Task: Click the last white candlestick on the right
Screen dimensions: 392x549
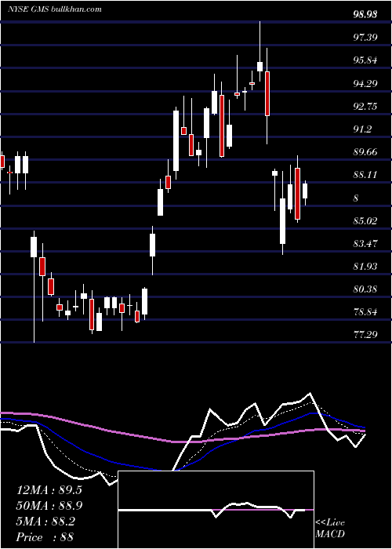Action: point(305,193)
